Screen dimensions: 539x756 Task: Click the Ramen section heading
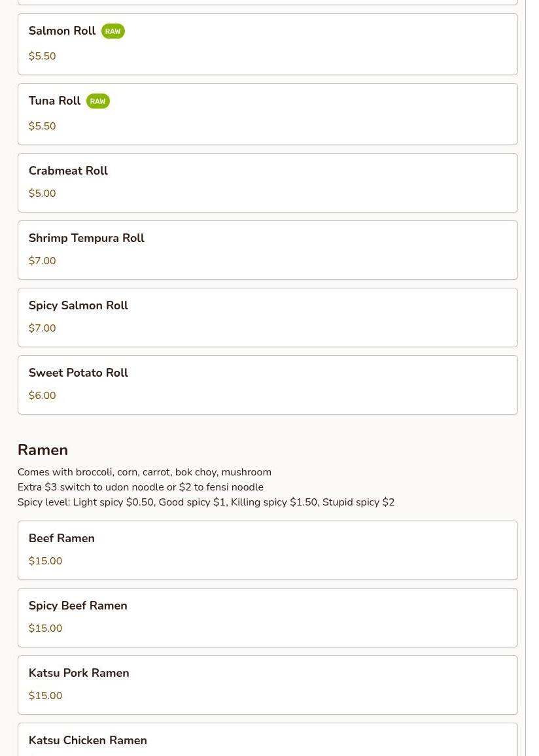(x=43, y=450)
